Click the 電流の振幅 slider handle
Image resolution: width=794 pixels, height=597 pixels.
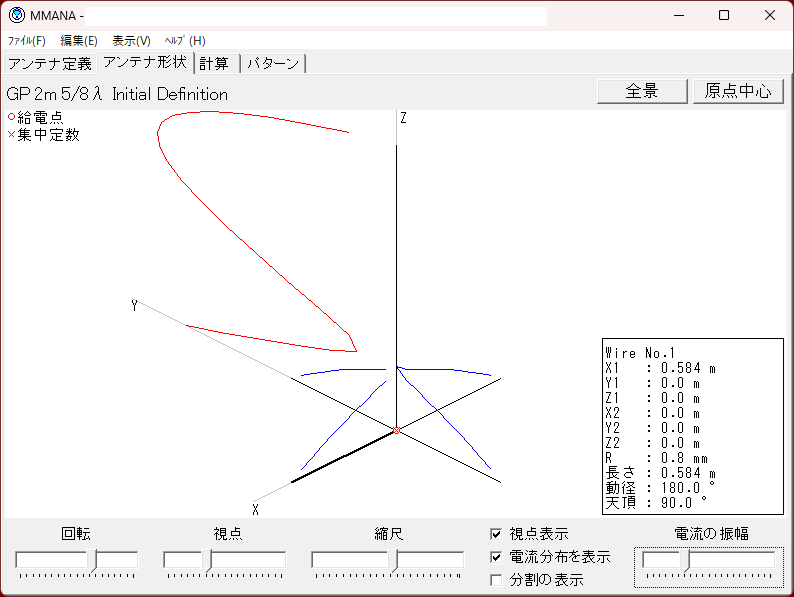pyautogui.click(x=684, y=560)
